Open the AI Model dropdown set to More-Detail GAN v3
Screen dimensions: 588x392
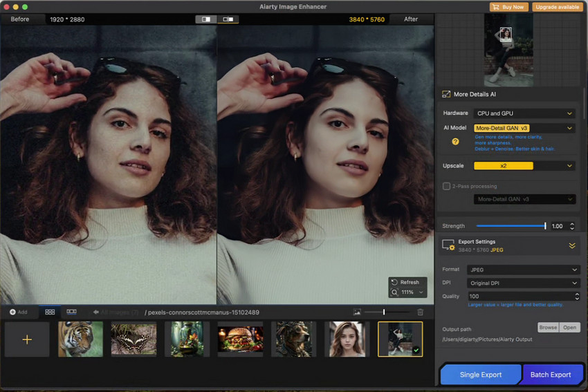tap(524, 128)
